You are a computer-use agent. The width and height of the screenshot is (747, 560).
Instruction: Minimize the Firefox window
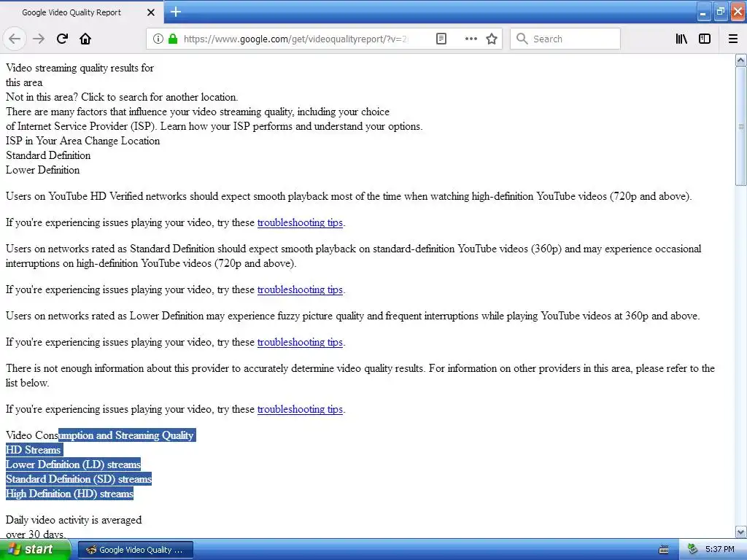[704, 12]
